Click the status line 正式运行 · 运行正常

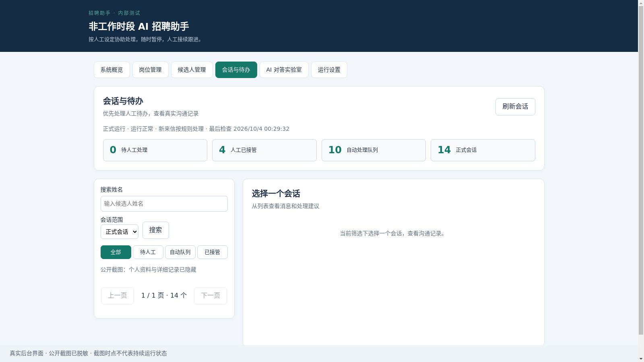(128, 129)
